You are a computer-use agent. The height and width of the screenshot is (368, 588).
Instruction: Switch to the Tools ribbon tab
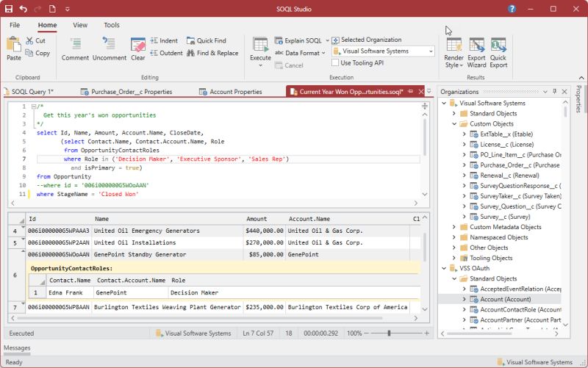click(x=112, y=25)
